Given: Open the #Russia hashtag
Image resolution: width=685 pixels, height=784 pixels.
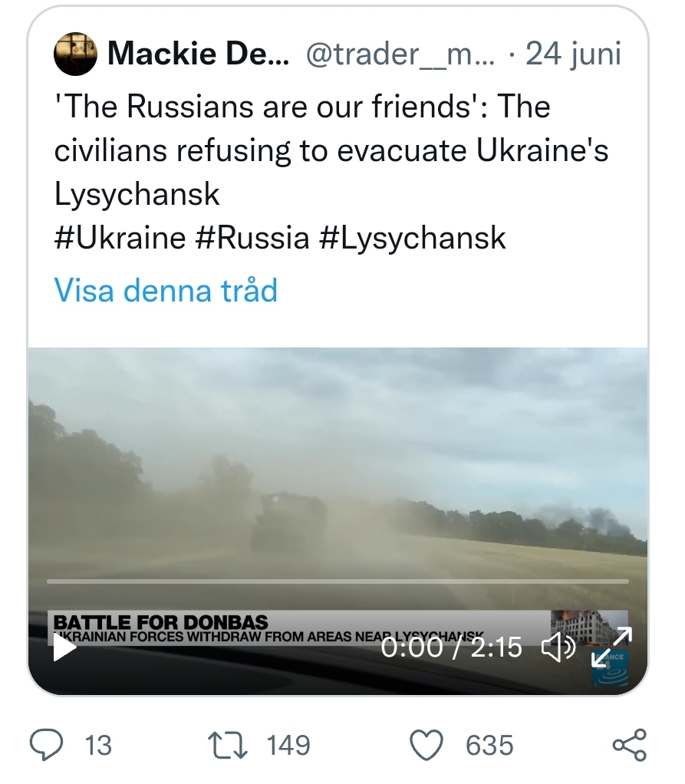Looking at the screenshot, I should 252,238.
